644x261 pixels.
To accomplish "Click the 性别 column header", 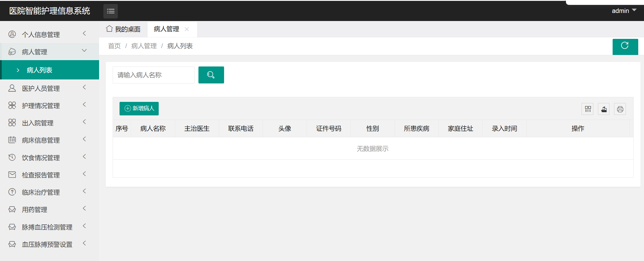I will [x=373, y=129].
